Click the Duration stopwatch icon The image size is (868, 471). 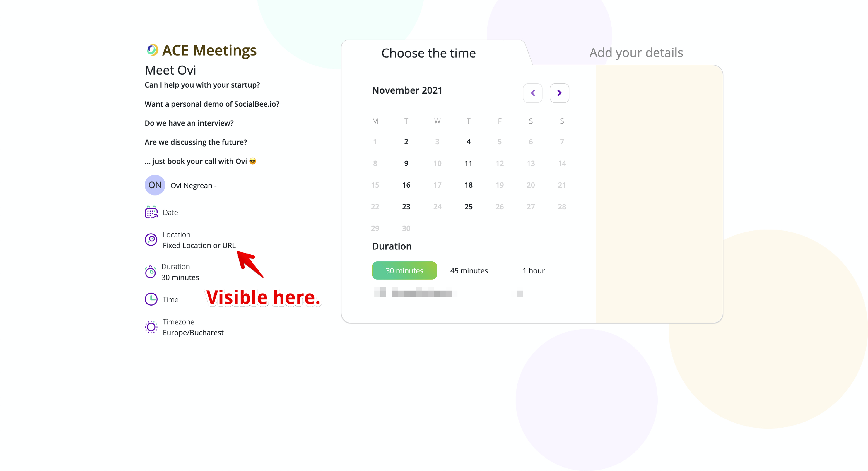[150, 272]
